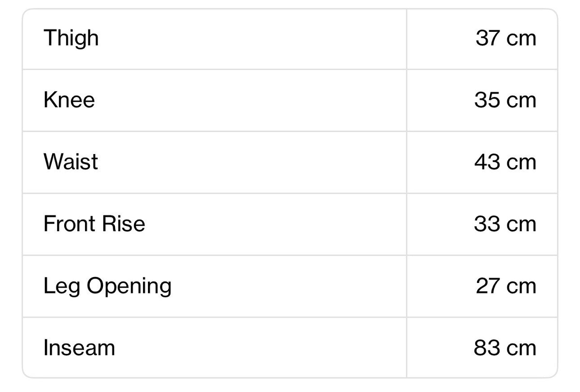The height and width of the screenshot is (392, 580).
Task: Click the 37 cm thigh value
Action: click(506, 38)
